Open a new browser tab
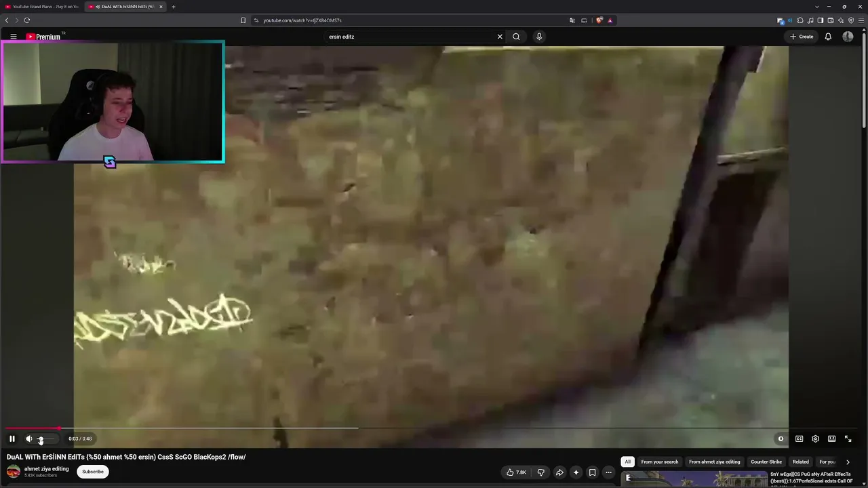The width and height of the screenshot is (868, 488). coord(173,7)
